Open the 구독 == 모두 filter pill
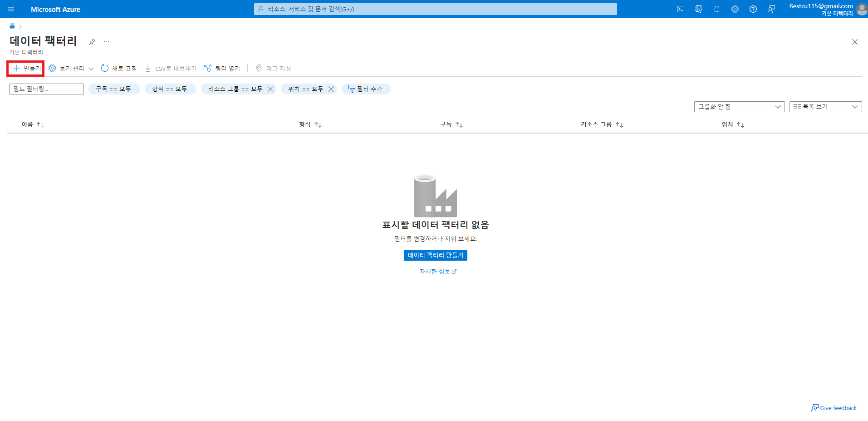Viewport: 868px width, 421px height. coord(113,89)
